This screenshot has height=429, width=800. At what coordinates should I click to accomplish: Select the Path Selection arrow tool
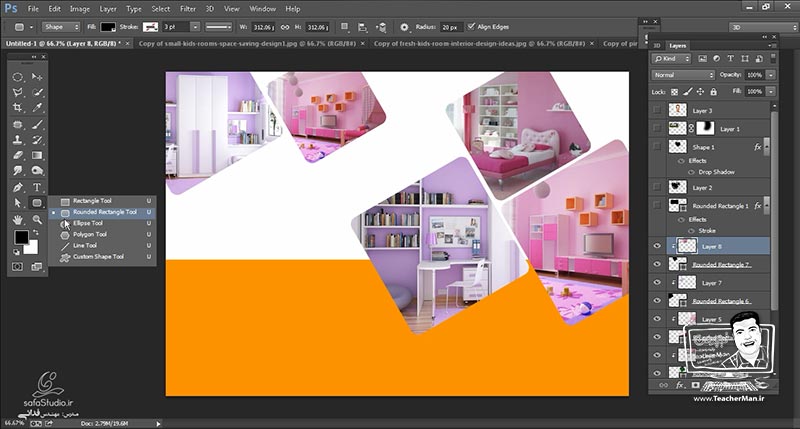coord(18,203)
